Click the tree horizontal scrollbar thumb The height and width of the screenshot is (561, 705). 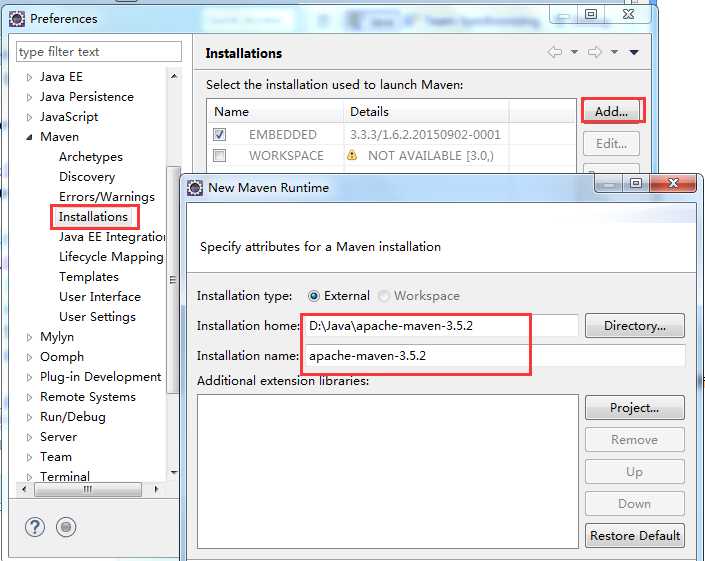pyautogui.click(x=88, y=489)
